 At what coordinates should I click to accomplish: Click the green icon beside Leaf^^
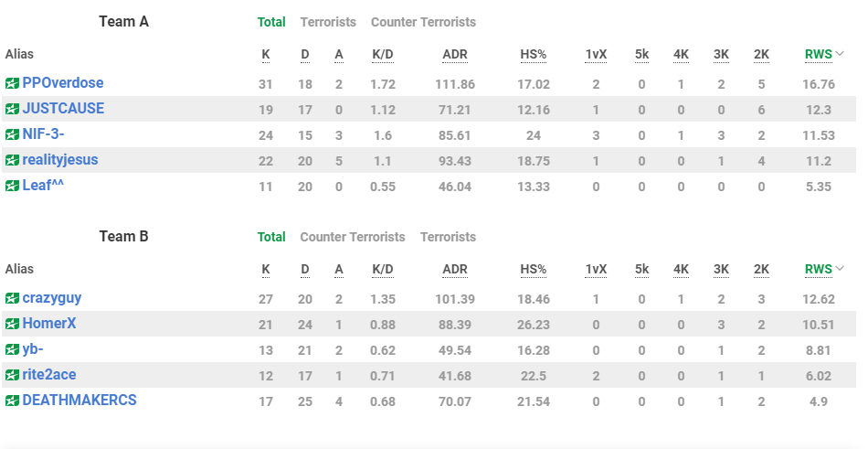pyautogui.click(x=12, y=186)
